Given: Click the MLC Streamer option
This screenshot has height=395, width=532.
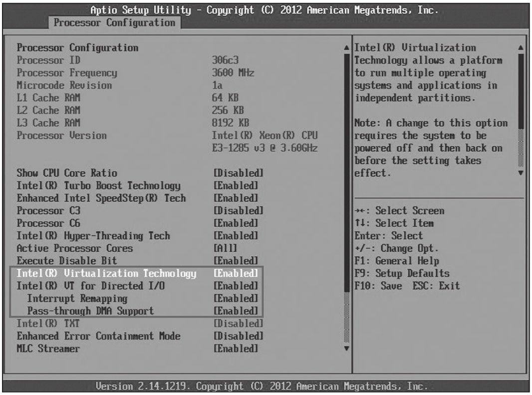Looking at the screenshot, I should click(48, 349).
